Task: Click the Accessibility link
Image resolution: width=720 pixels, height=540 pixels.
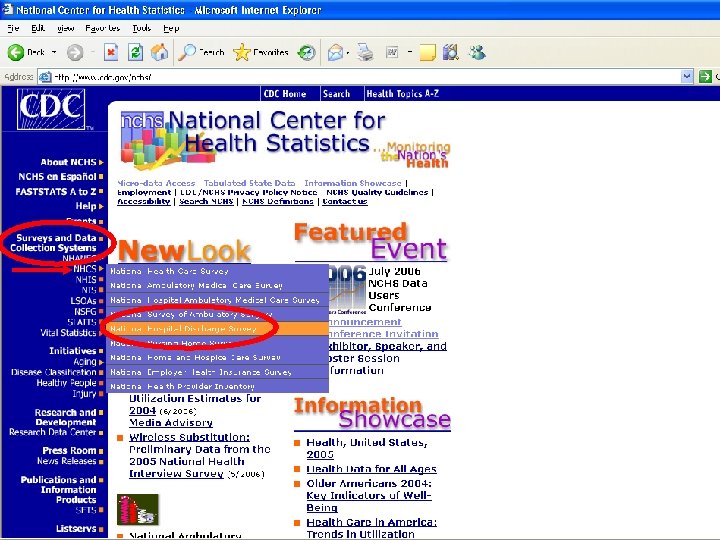Action: pyautogui.click(x=144, y=201)
